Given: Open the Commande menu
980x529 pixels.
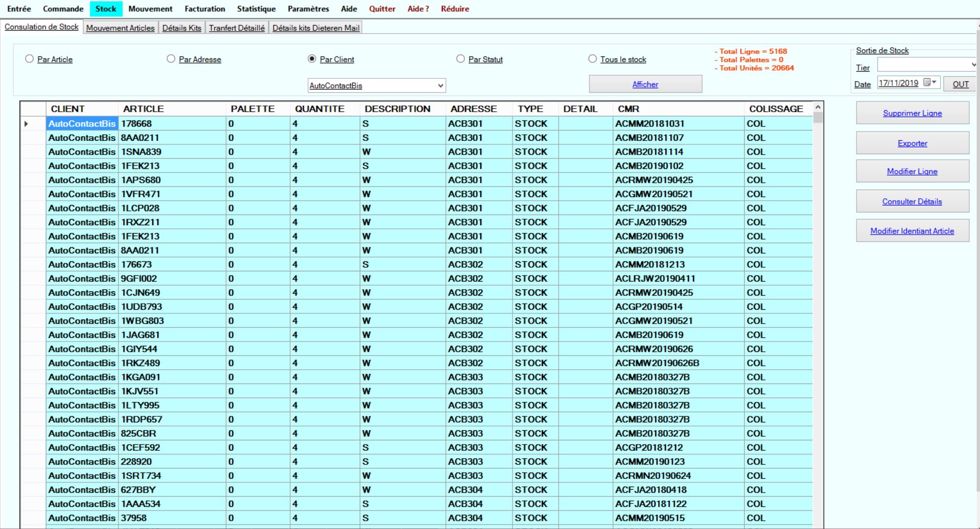Looking at the screenshot, I should [63, 9].
